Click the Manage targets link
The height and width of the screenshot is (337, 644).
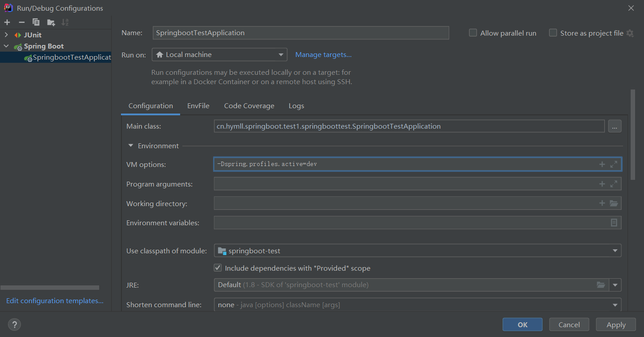tap(323, 55)
